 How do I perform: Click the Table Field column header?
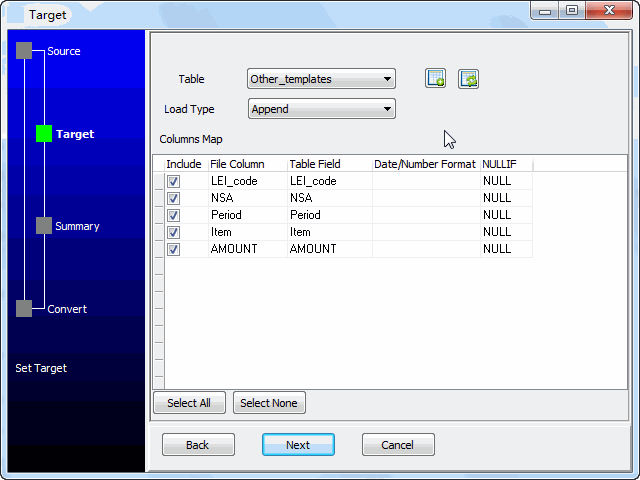[329, 164]
